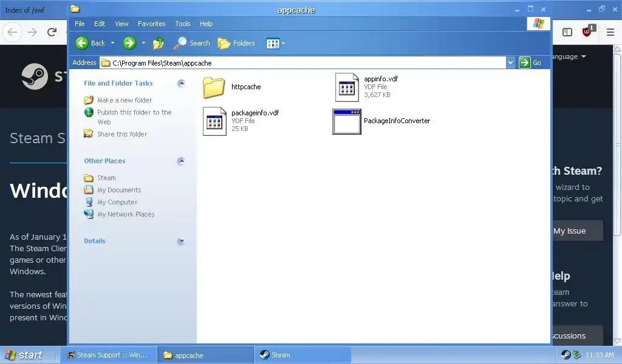Viewport: 622px width, 364px height.
Task: Go to Steam folder in Other Places
Action: [106, 178]
